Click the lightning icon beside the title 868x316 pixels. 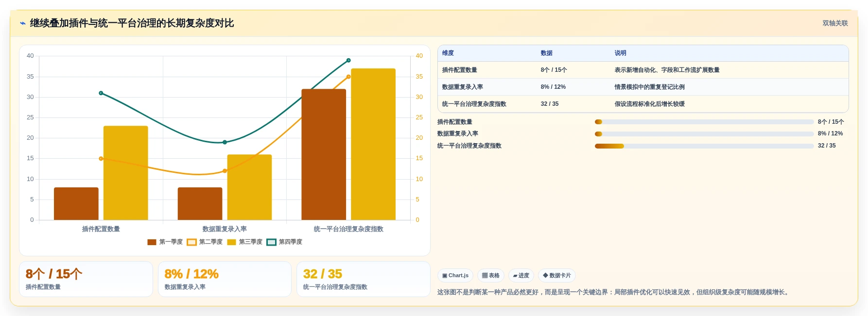(x=23, y=23)
